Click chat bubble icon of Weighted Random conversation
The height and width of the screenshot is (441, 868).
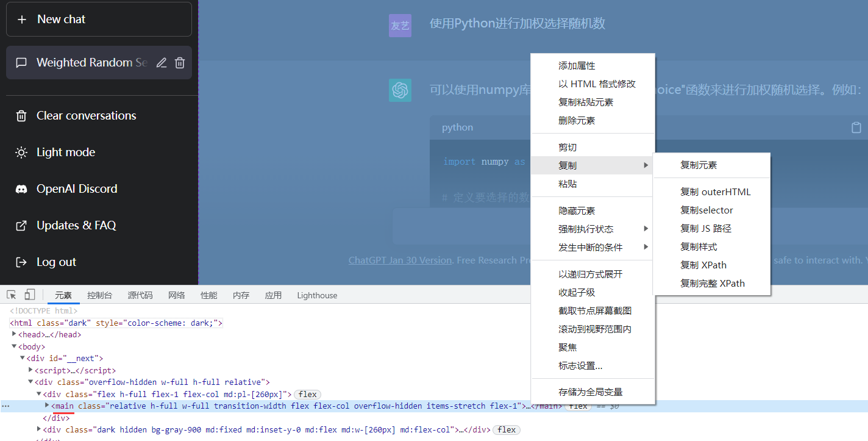coord(21,63)
